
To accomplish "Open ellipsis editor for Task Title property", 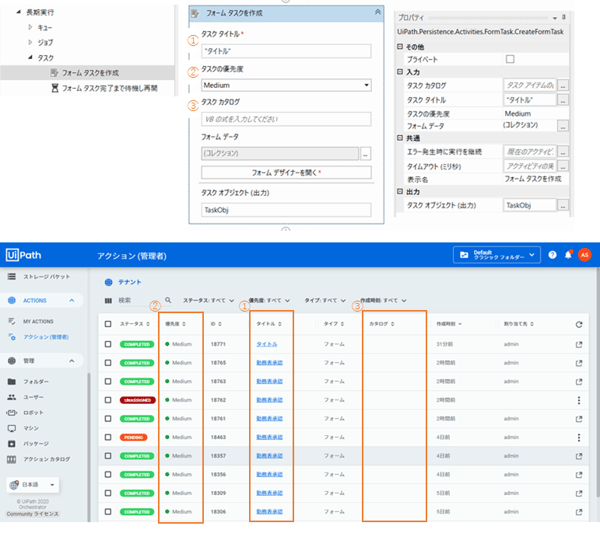I will (563, 100).
